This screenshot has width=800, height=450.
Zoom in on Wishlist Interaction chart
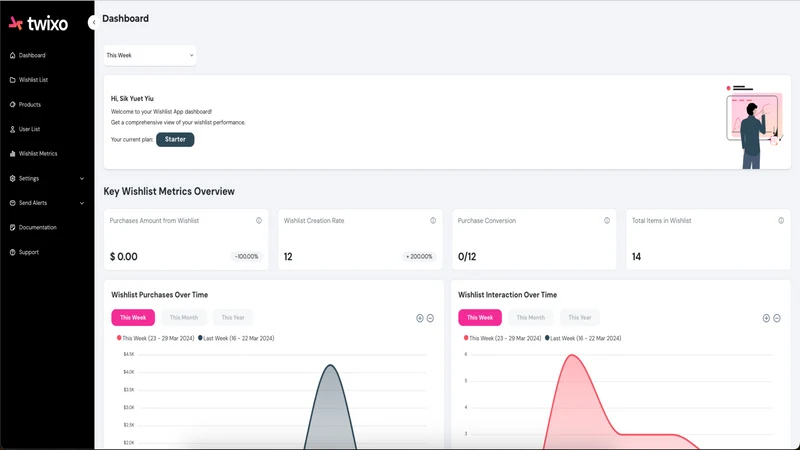pyautogui.click(x=766, y=318)
